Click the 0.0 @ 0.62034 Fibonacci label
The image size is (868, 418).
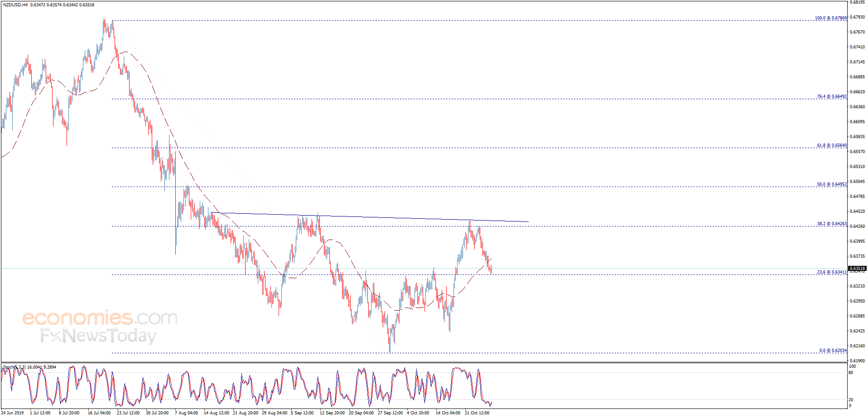[833, 351]
